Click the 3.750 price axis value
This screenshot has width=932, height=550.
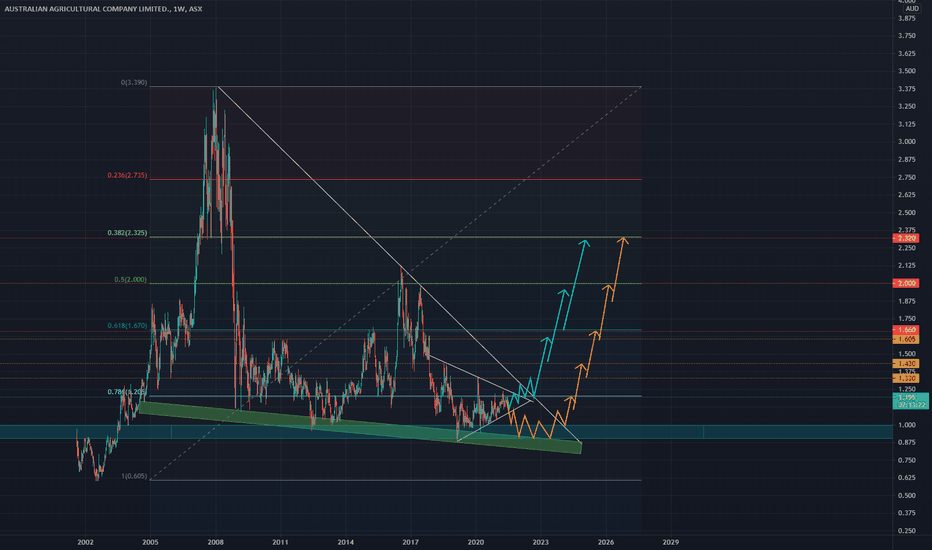tap(906, 36)
